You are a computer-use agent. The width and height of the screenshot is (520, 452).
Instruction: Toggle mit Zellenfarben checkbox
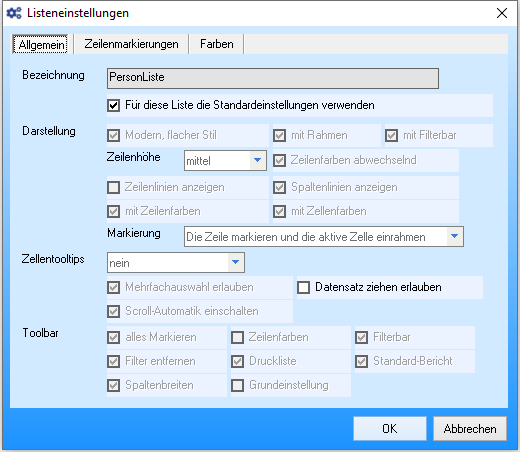(x=279, y=211)
